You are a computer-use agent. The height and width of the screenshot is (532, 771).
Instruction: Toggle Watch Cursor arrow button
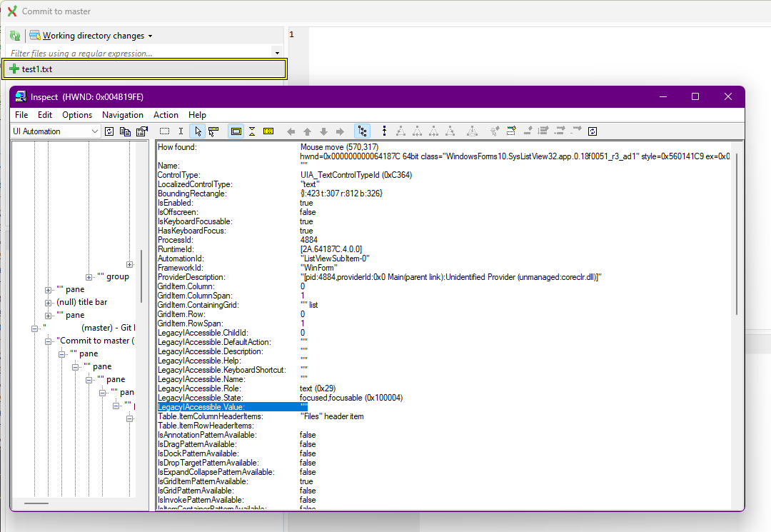[198, 131]
